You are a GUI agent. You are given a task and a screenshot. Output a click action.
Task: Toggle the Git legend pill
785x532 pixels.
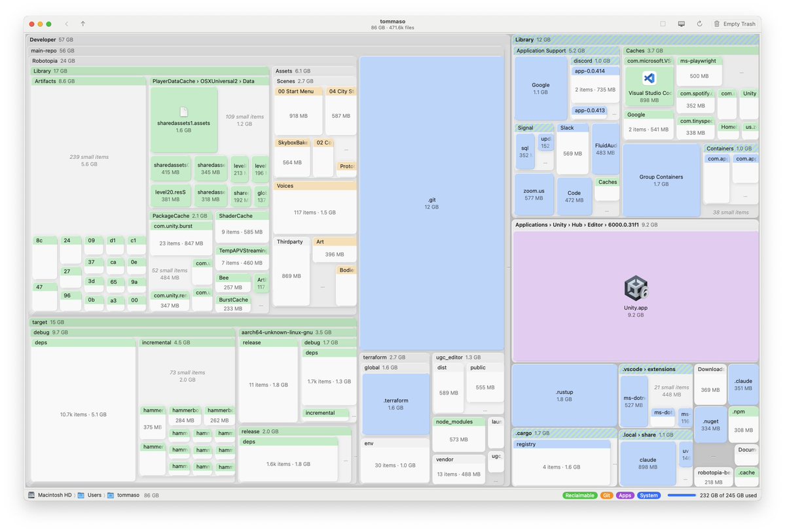click(x=606, y=495)
